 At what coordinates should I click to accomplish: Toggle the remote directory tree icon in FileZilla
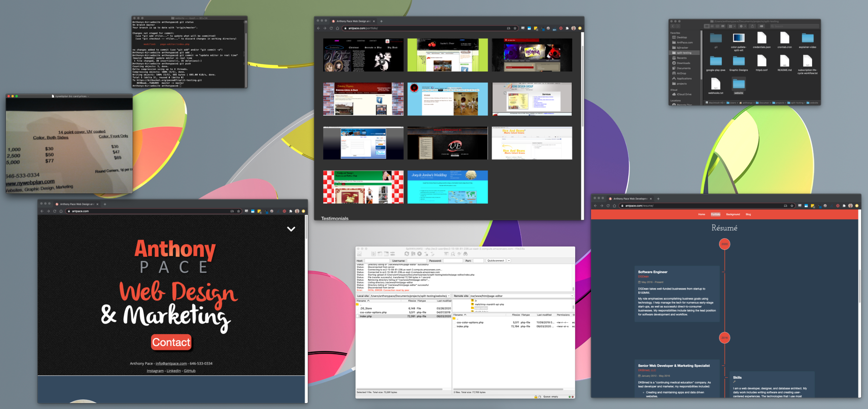[x=386, y=254]
